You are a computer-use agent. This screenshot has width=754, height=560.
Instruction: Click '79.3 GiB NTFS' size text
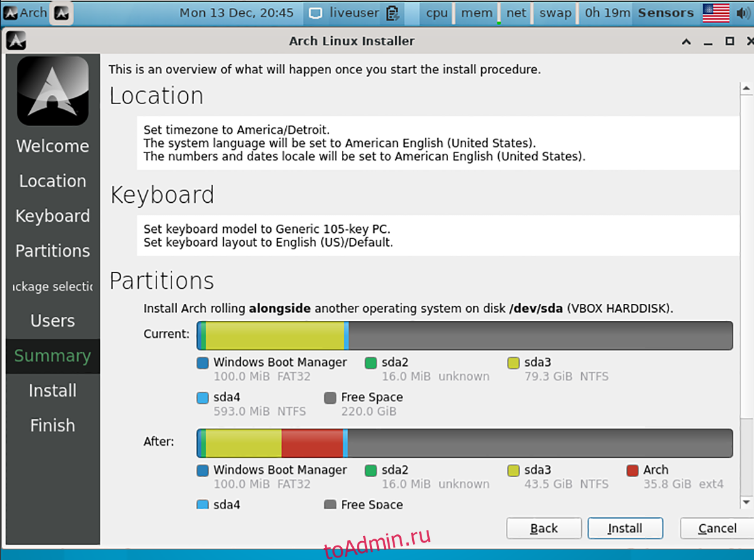(x=566, y=377)
